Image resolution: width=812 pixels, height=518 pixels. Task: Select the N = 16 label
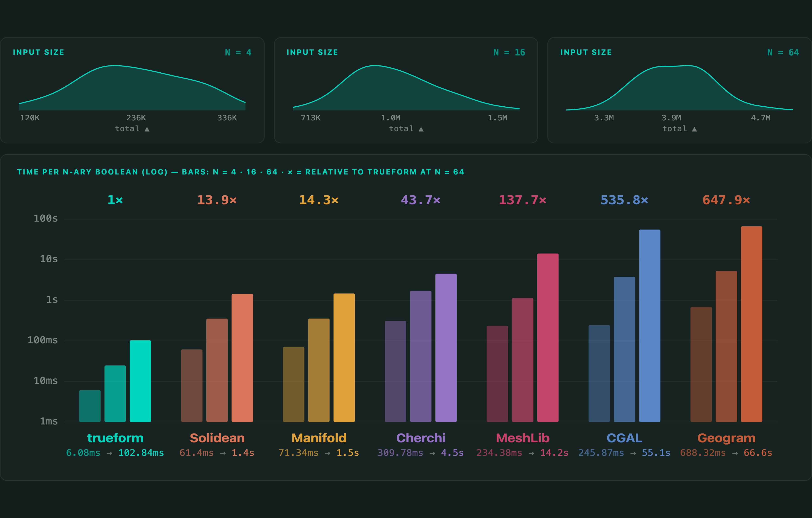[509, 52]
